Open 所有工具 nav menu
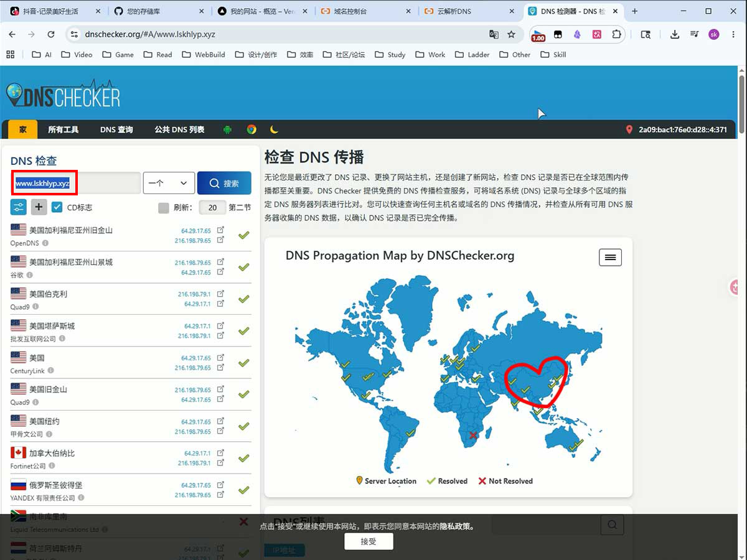 [63, 129]
